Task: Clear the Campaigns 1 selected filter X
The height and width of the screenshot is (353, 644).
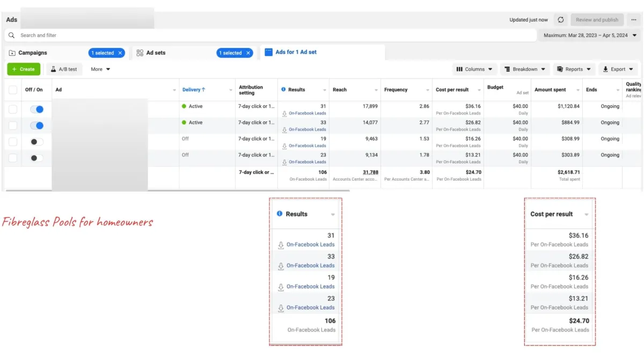Action: (x=120, y=53)
